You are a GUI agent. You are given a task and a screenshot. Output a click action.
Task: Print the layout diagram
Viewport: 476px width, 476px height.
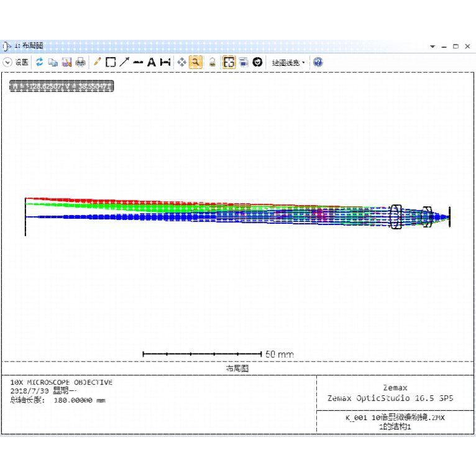[80, 62]
